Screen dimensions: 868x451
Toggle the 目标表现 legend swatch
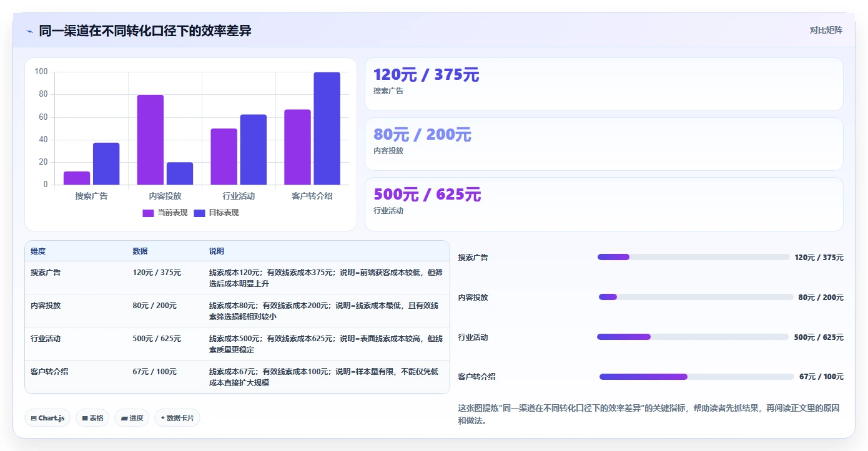click(199, 213)
